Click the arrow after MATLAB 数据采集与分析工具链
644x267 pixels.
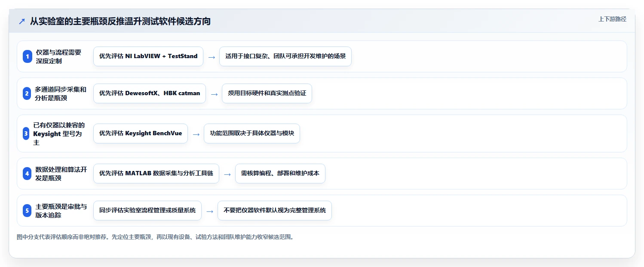pyautogui.click(x=227, y=174)
